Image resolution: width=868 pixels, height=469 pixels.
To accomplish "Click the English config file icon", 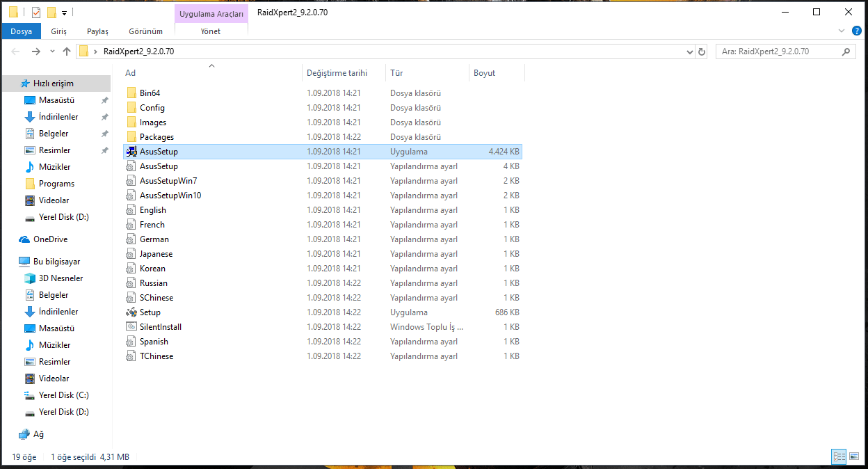I will pos(131,210).
